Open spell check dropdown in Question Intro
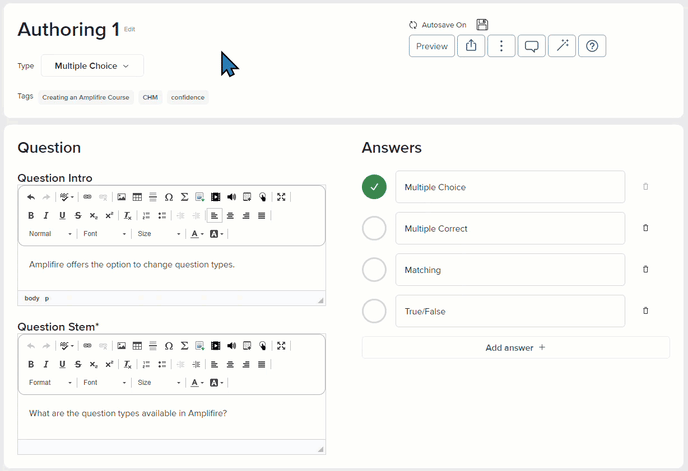The image size is (688, 471). (67, 197)
